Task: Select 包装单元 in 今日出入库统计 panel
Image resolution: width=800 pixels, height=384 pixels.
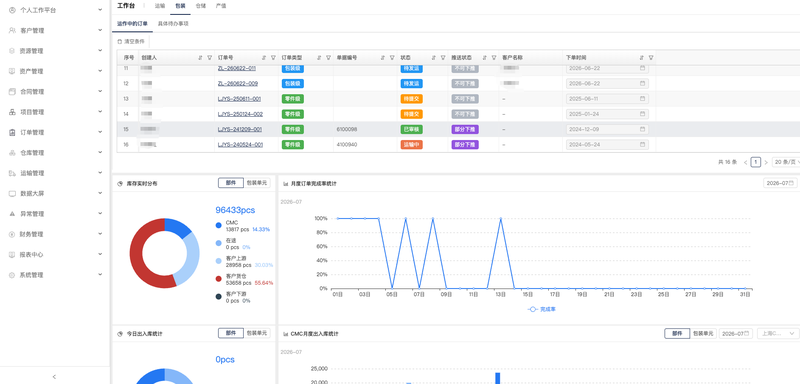Action: pyautogui.click(x=257, y=333)
